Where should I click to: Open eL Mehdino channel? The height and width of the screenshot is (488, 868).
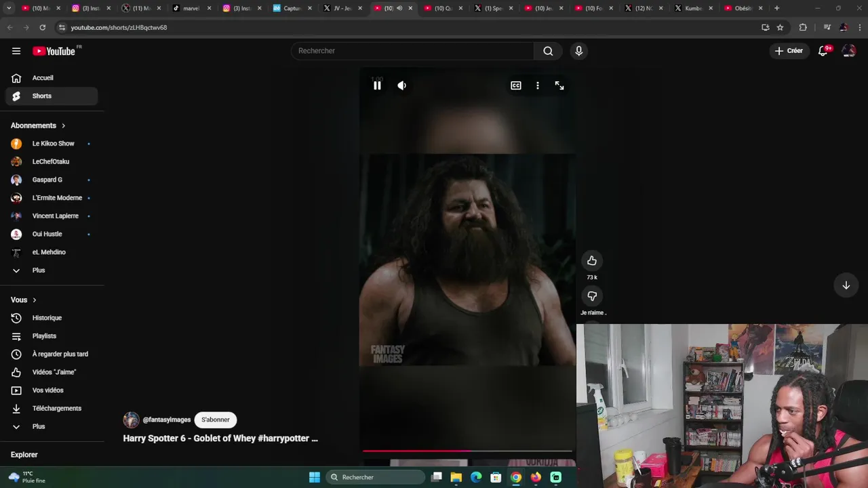52,252
